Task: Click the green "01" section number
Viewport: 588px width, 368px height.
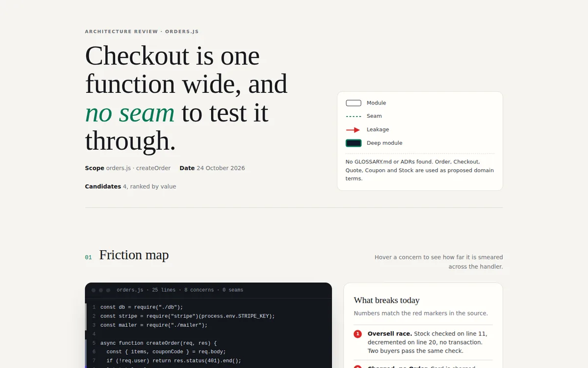Action: pyautogui.click(x=88, y=257)
